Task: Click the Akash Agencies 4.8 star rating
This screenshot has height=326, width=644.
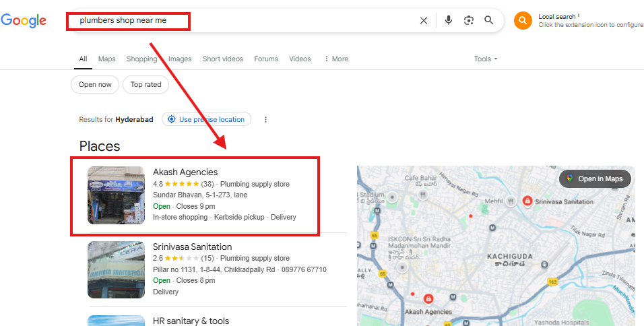Action: click(183, 184)
